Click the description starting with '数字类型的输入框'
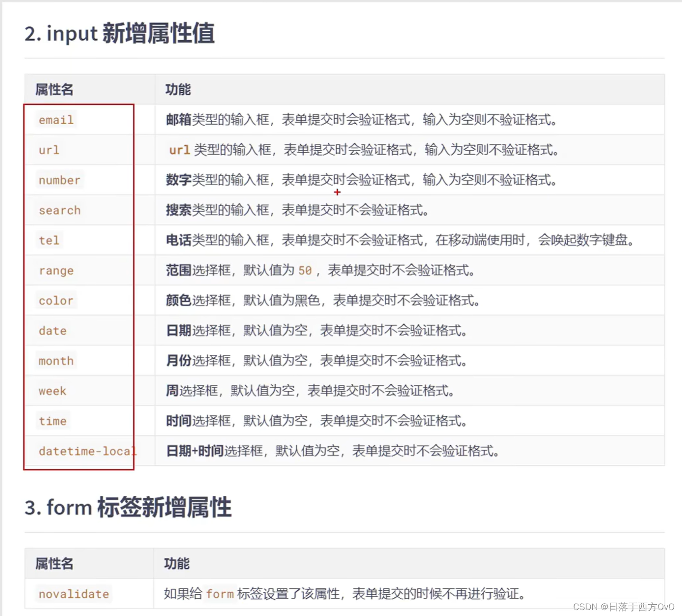682x616 pixels. click(362, 180)
